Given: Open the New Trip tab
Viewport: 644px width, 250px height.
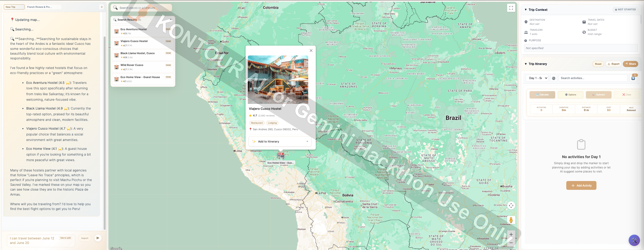Looking at the screenshot, I should (14, 7).
